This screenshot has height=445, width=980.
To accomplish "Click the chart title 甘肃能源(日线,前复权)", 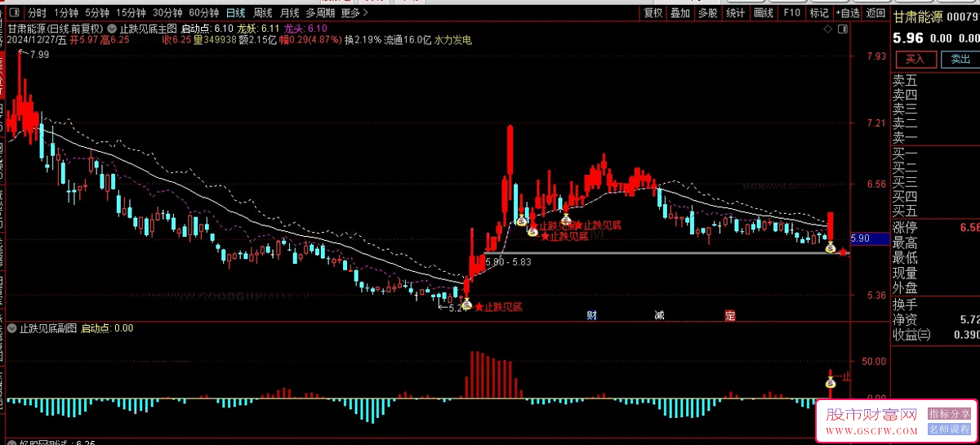I will click(56, 28).
